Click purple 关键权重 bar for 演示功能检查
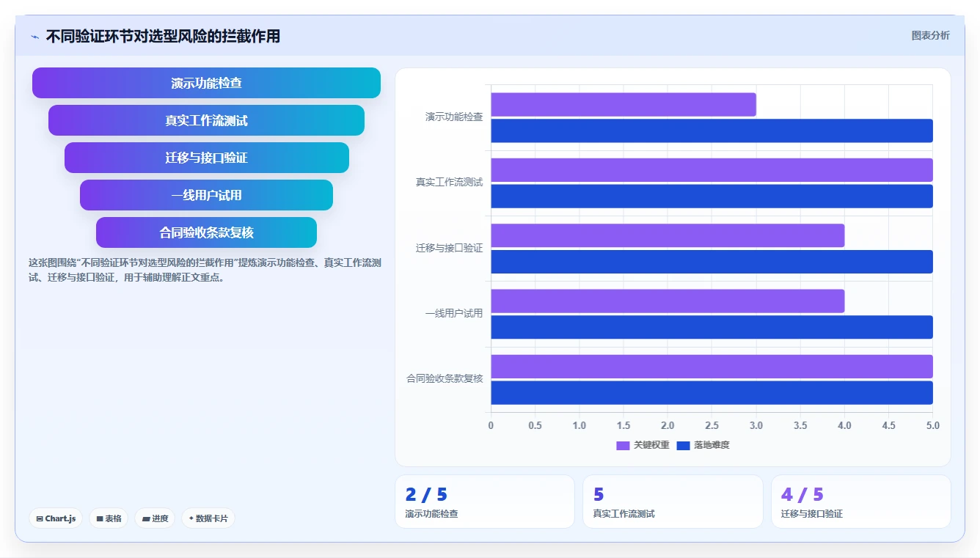Viewport: 980px width, 558px height. pos(624,105)
